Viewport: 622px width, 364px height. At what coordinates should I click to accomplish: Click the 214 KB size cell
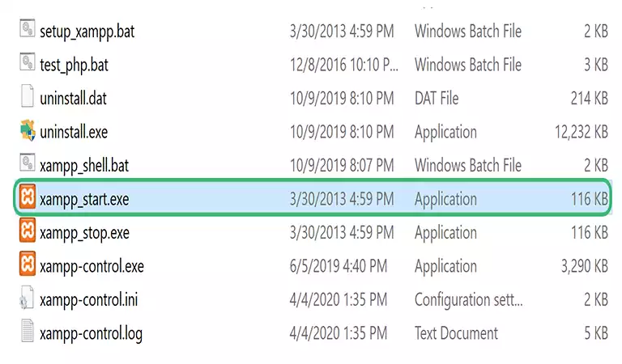coord(589,99)
